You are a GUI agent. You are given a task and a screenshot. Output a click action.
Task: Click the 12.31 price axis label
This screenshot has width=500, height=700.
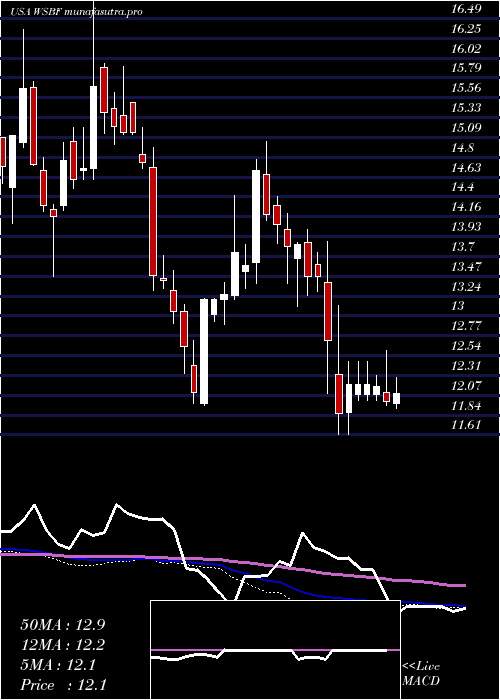[x=466, y=366]
